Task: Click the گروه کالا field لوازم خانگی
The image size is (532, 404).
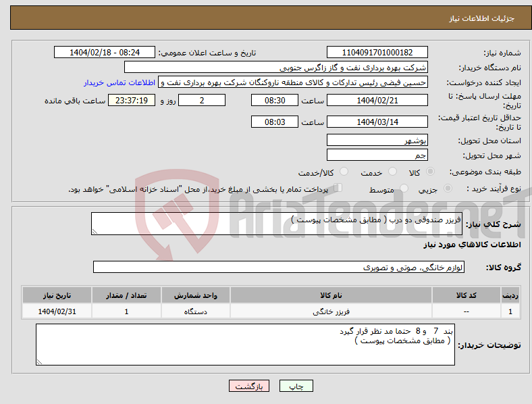Action: (x=279, y=267)
